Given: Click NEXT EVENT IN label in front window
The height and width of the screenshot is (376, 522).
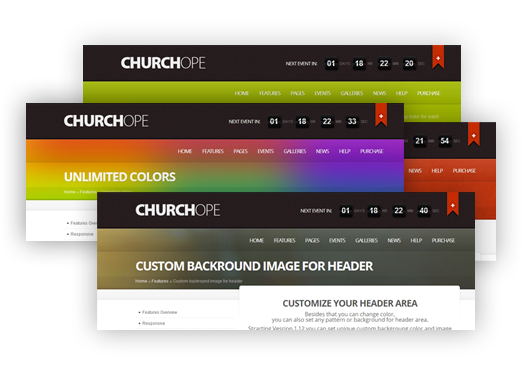Looking at the screenshot, I should point(316,211).
